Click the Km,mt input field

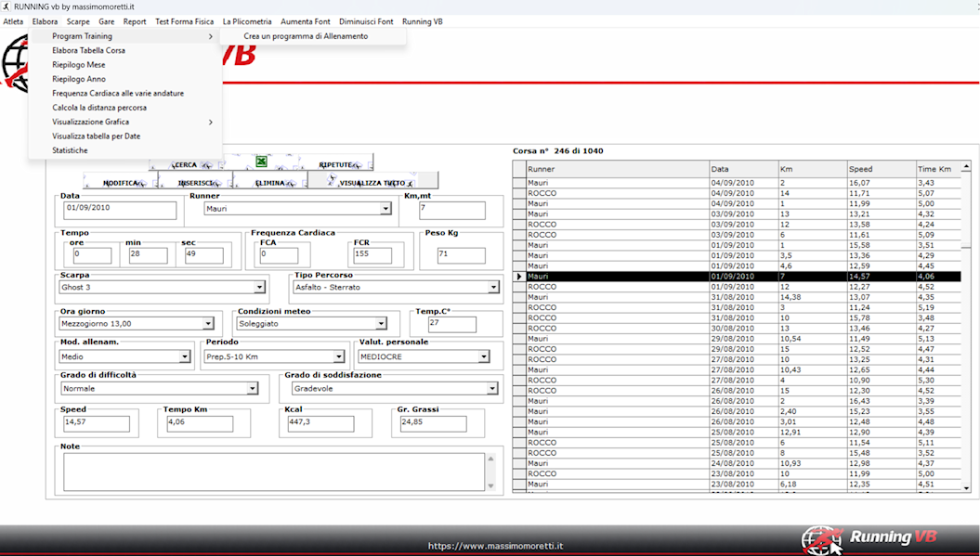(x=451, y=211)
